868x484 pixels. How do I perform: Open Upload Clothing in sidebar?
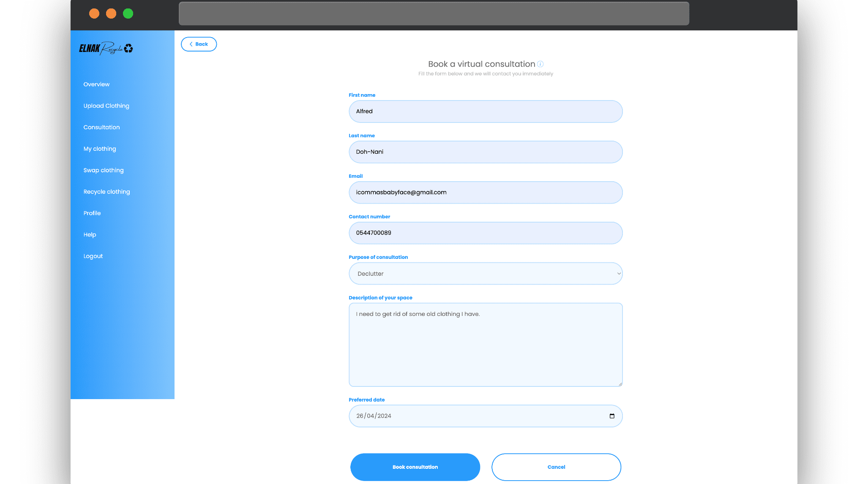tap(106, 106)
